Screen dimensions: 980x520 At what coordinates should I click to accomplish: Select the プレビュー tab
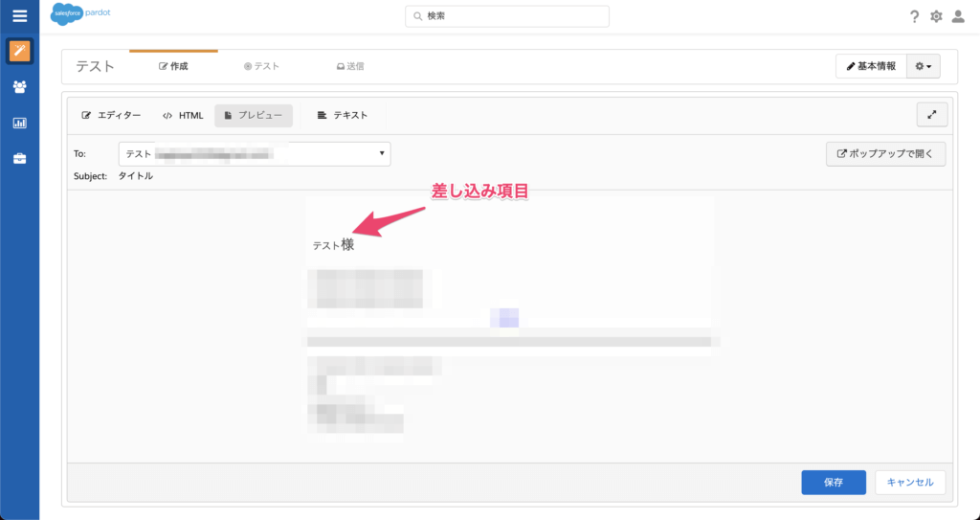253,115
